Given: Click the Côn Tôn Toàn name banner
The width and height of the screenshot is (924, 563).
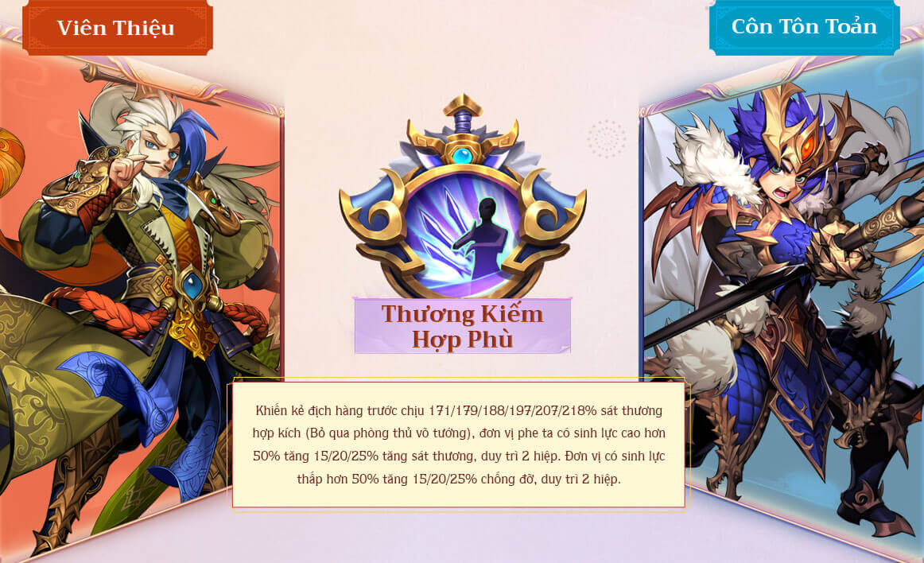Looking at the screenshot, I should 805,27.
